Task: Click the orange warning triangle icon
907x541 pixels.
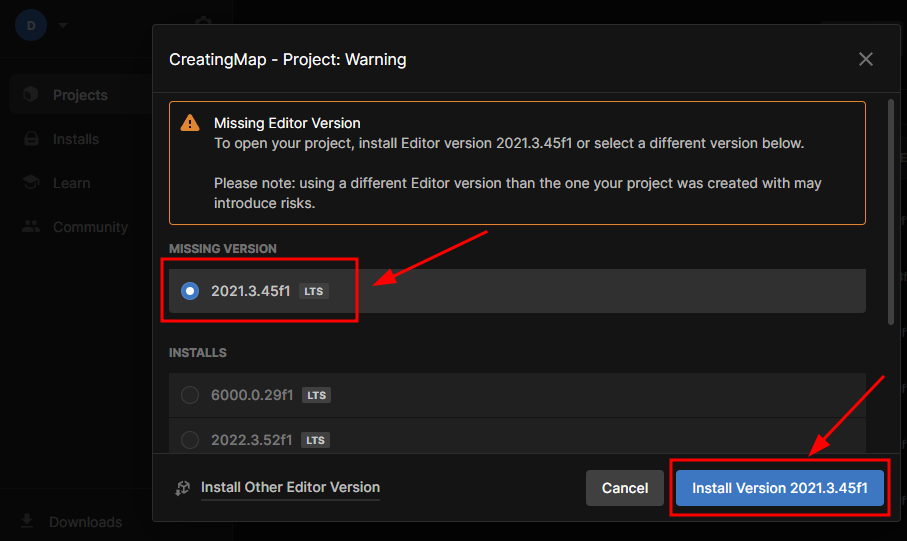Action: [189, 124]
